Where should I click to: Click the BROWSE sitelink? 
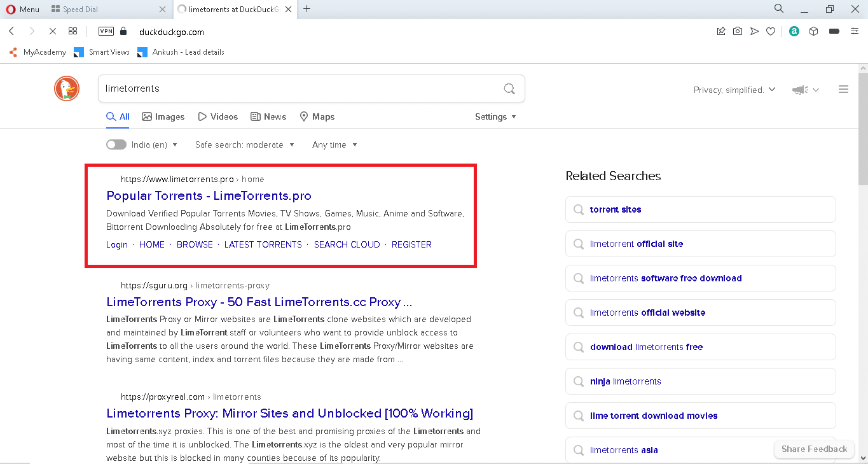pos(195,244)
